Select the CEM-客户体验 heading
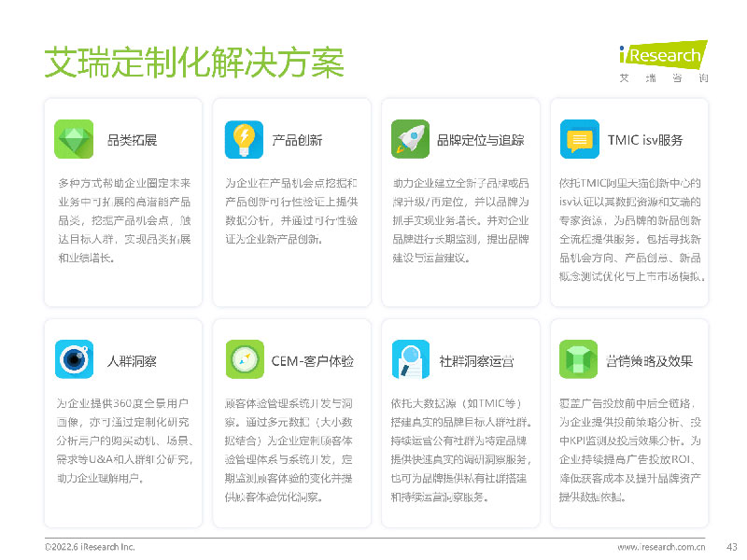 tap(313, 361)
